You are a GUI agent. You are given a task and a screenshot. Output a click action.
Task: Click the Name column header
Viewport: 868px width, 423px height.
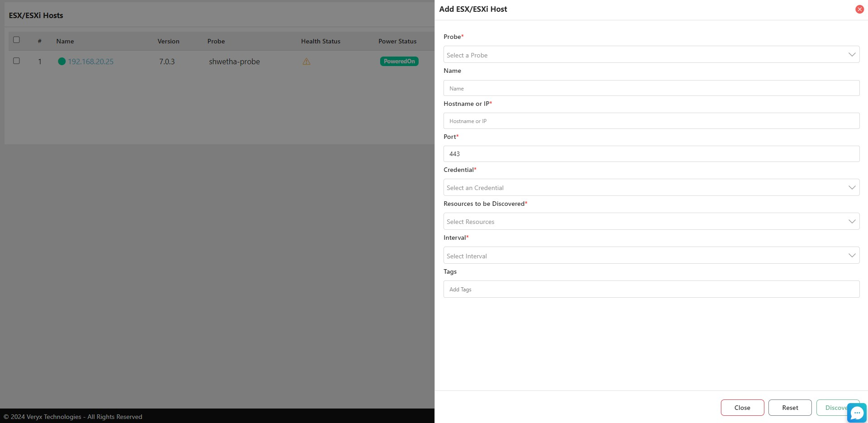click(x=65, y=41)
